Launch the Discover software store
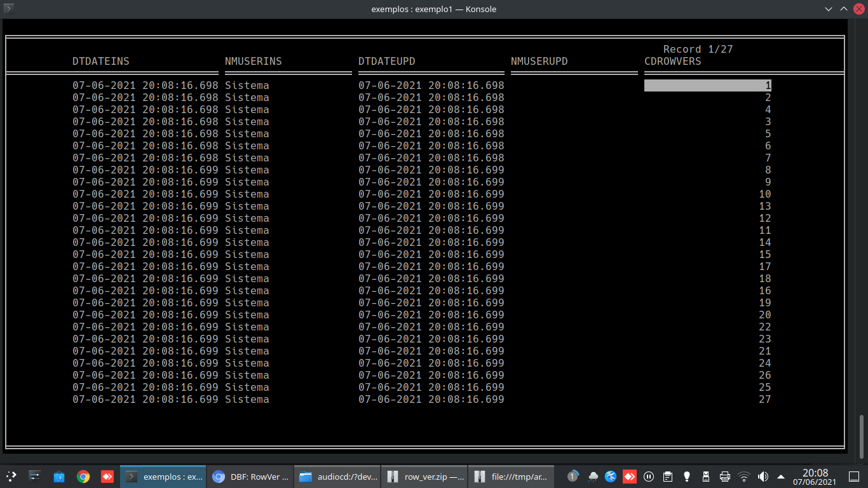Screen dimensions: 868x488 [59, 476]
